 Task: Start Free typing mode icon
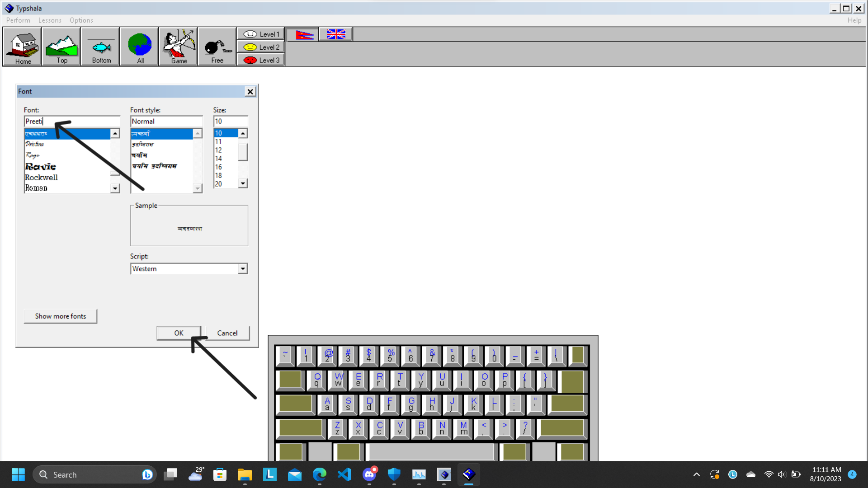click(x=217, y=46)
